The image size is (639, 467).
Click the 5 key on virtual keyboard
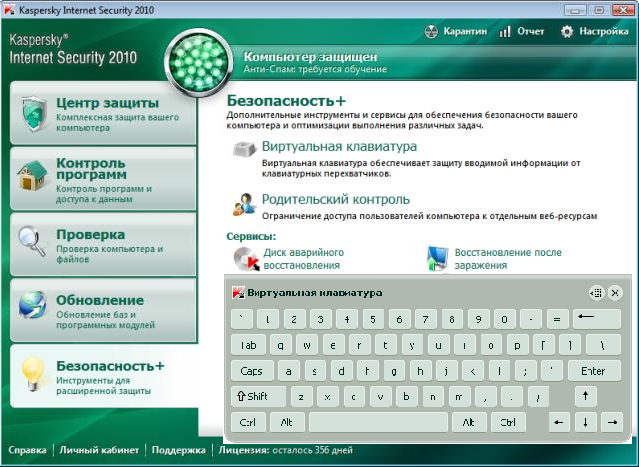tap(373, 319)
